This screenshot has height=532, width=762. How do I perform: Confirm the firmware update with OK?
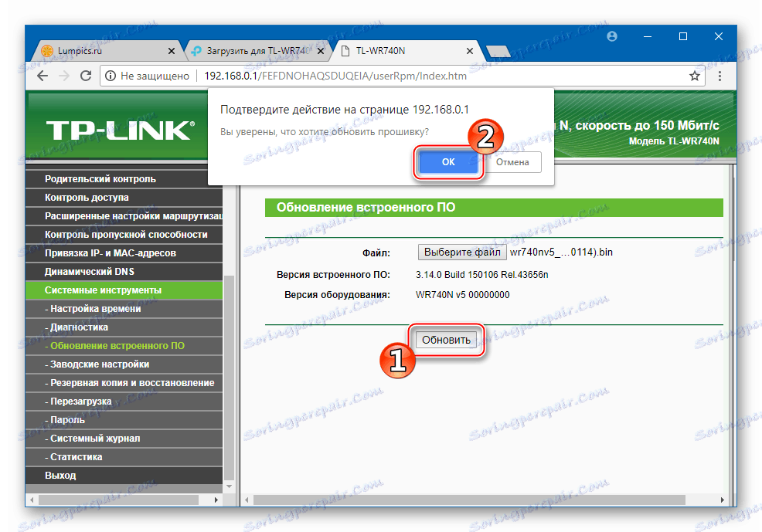click(448, 162)
